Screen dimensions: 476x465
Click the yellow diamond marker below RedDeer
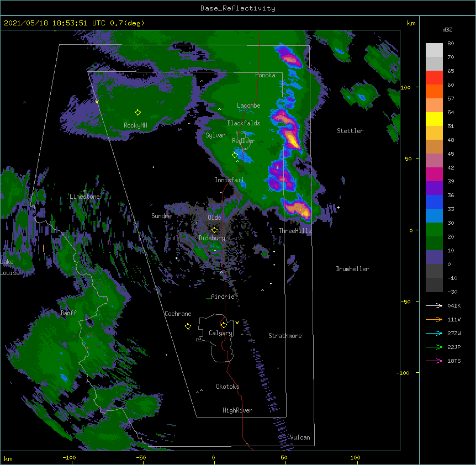235,155
